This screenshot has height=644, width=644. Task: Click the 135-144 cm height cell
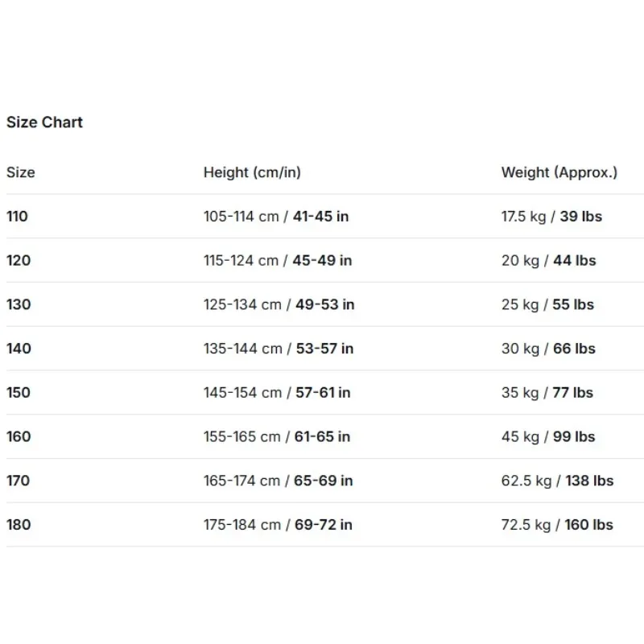coord(279,349)
